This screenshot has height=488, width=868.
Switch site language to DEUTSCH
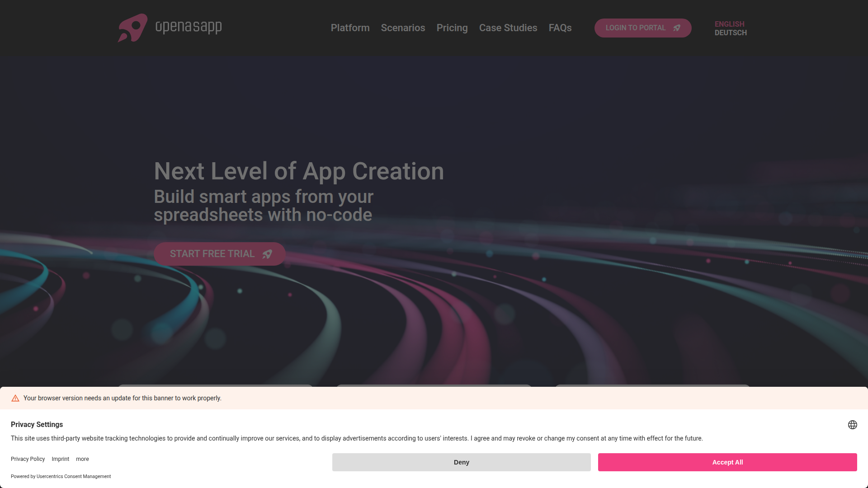point(731,33)
